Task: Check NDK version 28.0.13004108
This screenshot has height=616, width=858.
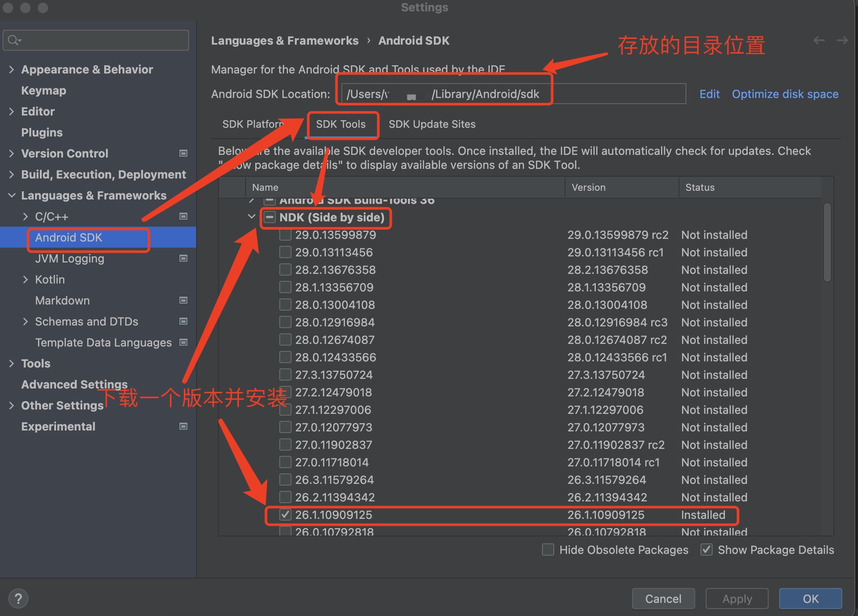Action: pyautogui.click(x=285, y=305)
